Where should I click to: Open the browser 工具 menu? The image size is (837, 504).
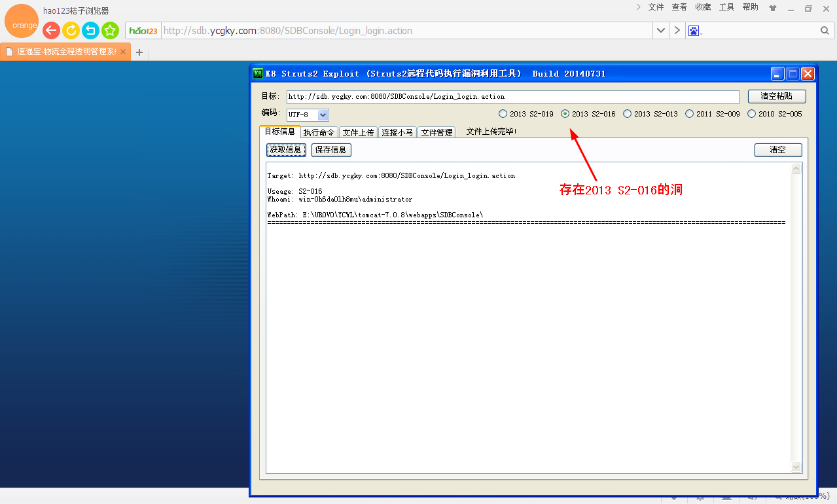[726, 7]
